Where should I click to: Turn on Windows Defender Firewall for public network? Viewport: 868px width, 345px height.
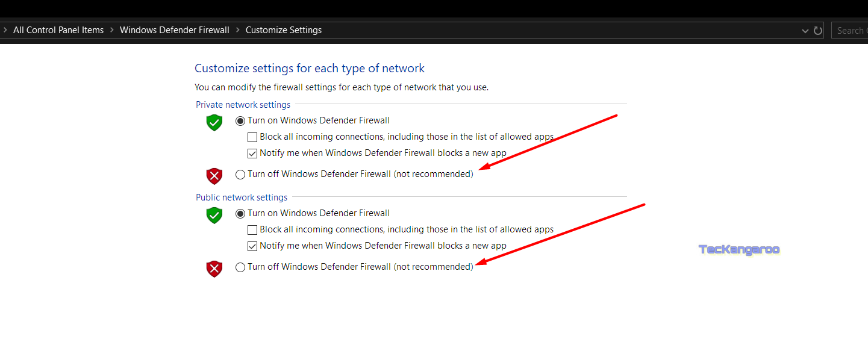coord(240,214)
